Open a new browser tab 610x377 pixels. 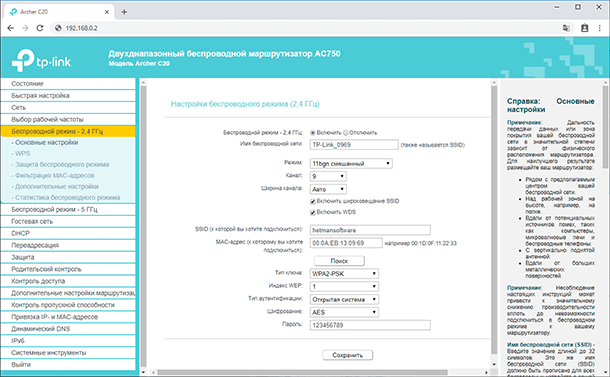(x=124, y=12)
